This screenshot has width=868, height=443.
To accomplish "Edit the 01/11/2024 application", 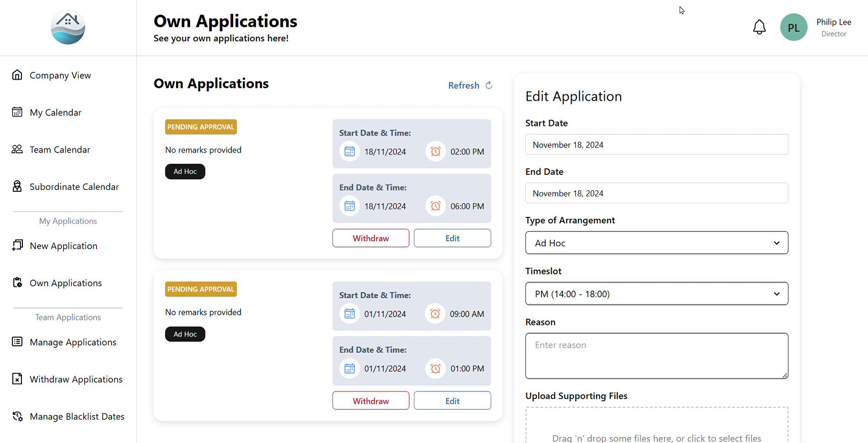I will click(452, 401).
